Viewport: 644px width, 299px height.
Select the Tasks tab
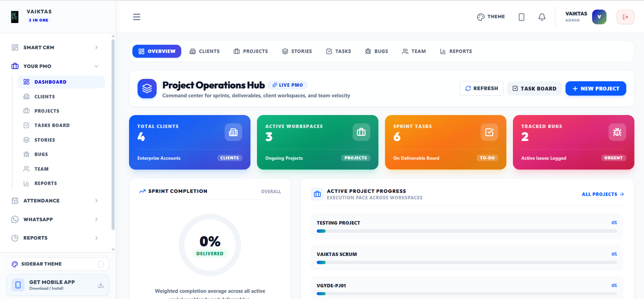(339, 52)
